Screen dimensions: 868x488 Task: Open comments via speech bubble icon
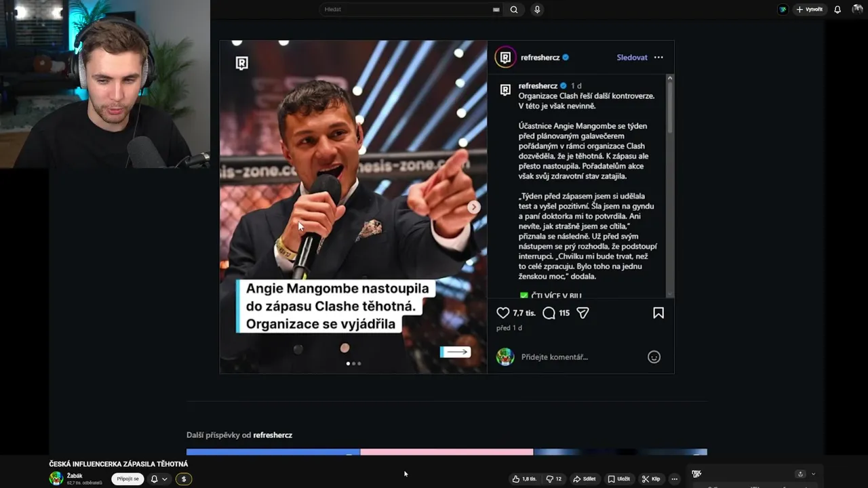[x=549, y=312]
